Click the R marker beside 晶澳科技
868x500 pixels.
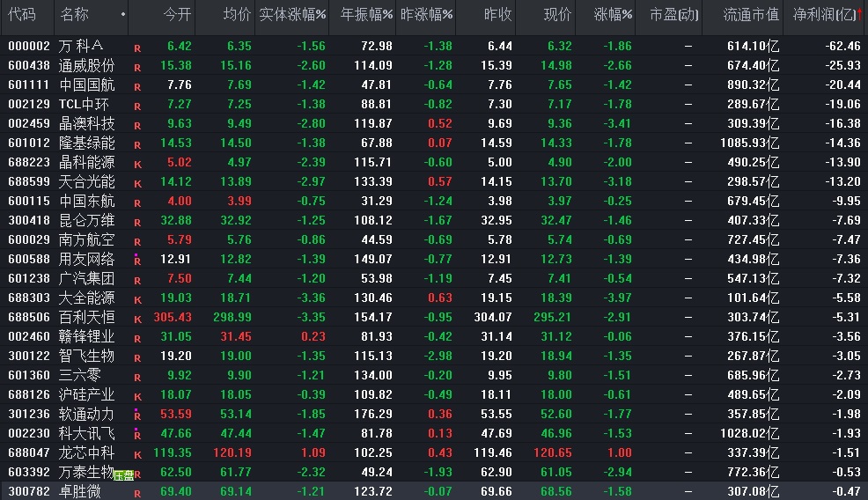click(137, 126)
